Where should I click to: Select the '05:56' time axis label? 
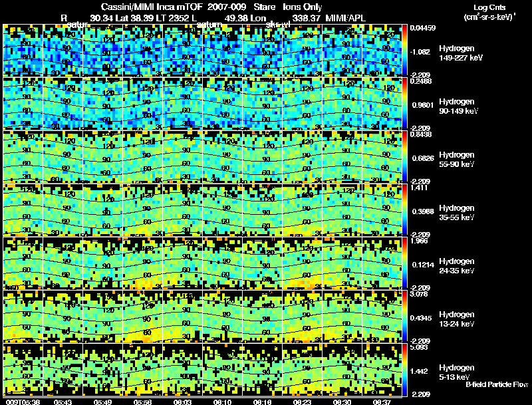pos(143,402)
